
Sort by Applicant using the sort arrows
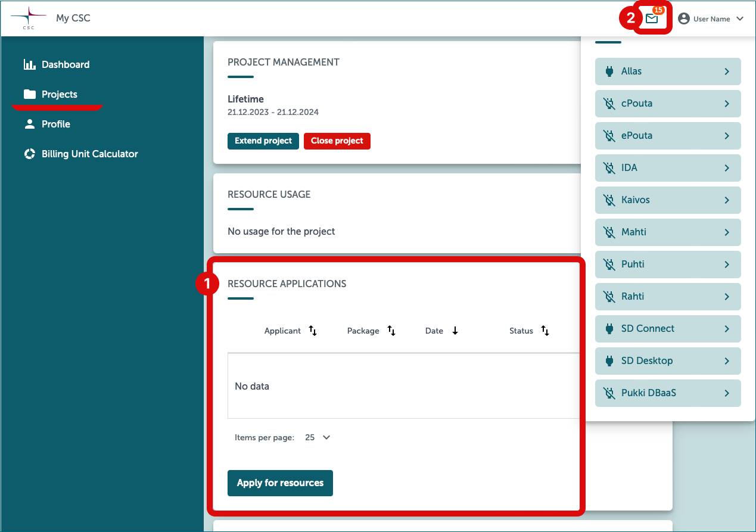(313, 331)
